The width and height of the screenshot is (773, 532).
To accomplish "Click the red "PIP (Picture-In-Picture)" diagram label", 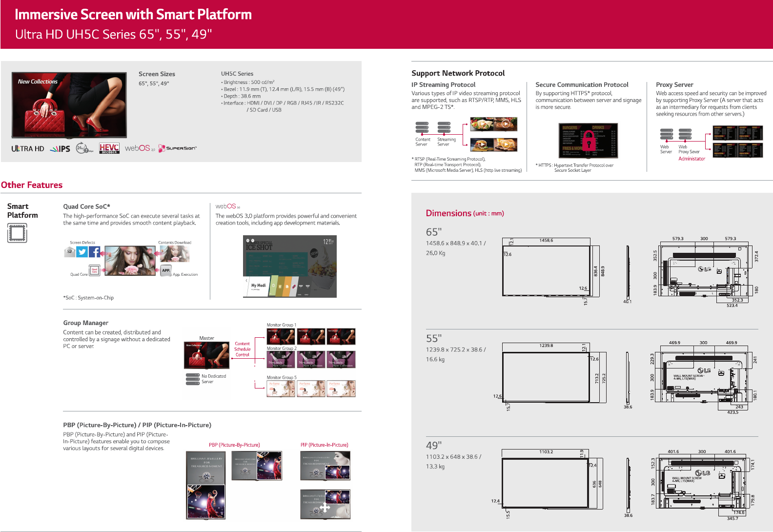I will (325, 445).
